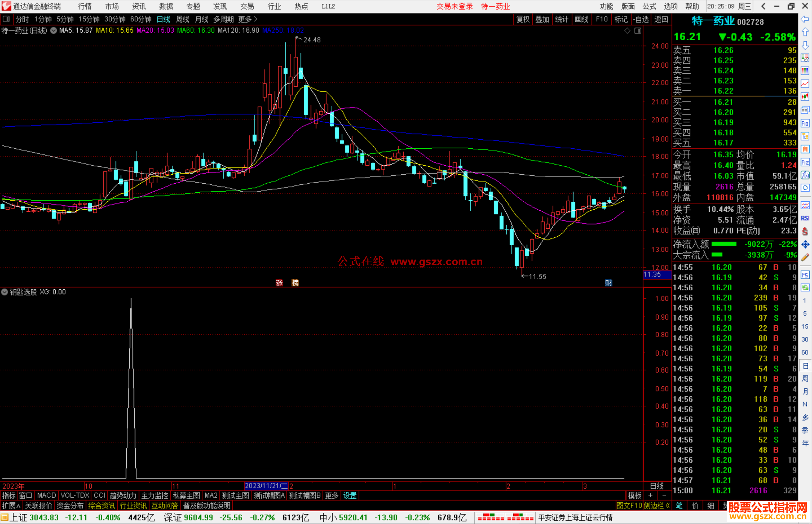Click the plus zoom stepper beside 模板

tap(650, 495)
